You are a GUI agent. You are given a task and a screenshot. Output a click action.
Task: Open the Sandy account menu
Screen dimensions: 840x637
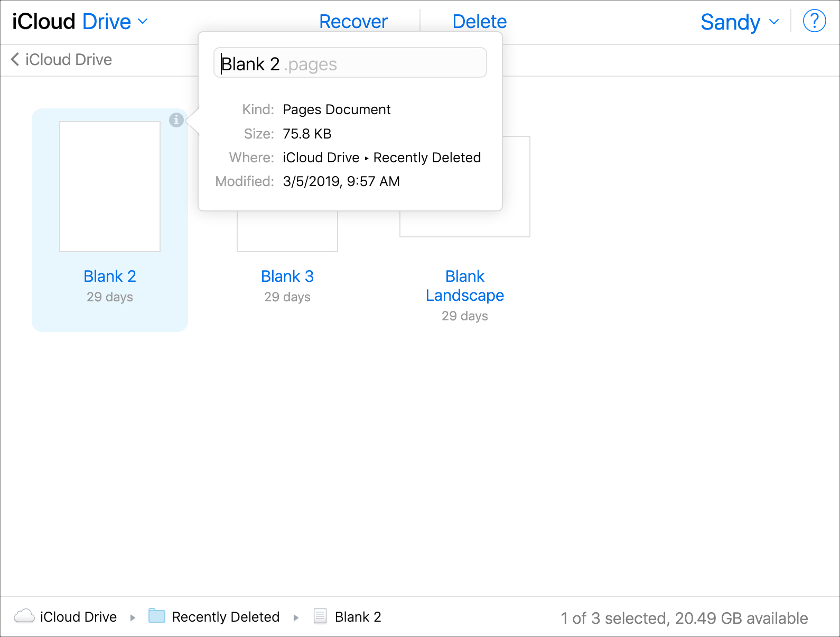740,22
